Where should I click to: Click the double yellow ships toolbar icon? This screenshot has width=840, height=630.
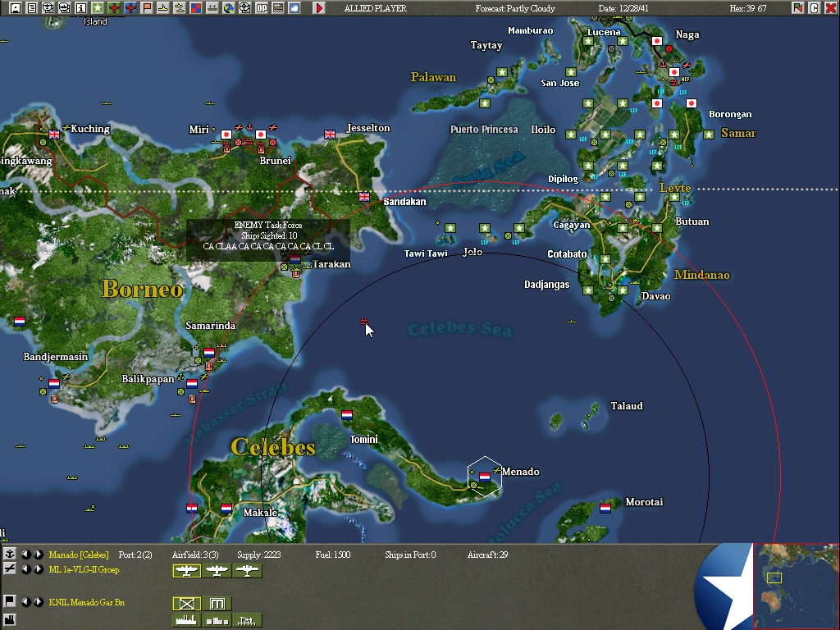click(180, 8)
